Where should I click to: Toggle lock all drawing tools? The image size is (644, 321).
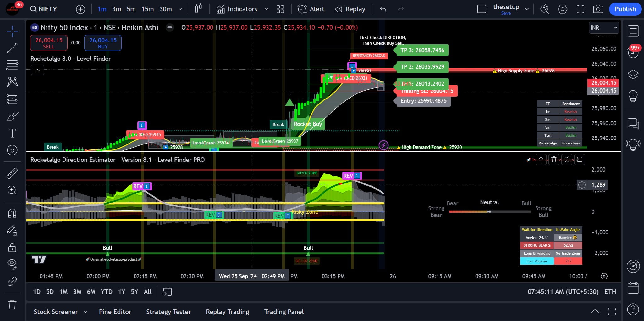(12, 248)
